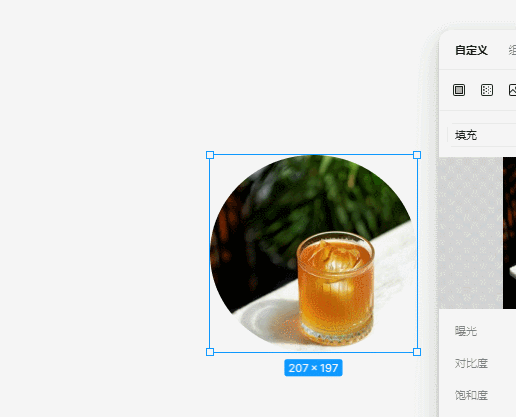Click the 对比度 contrast label
Image resolution: width=516 pixels, height=417 pixels.
[471, 363]
